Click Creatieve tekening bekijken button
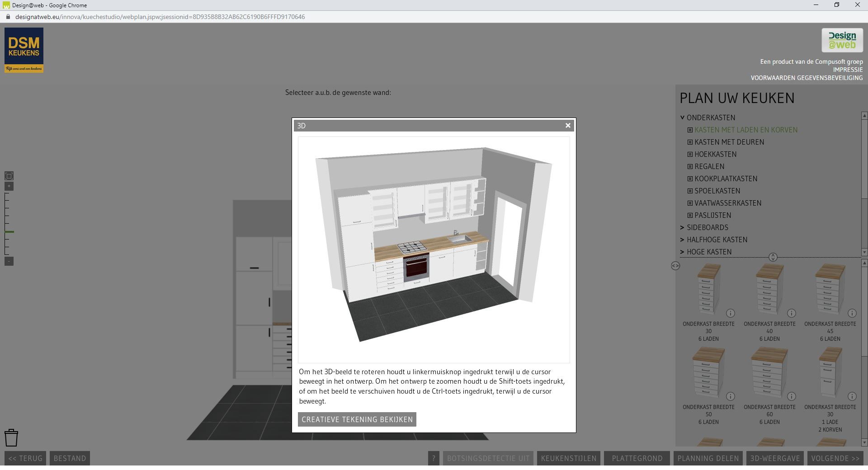Viewport: 868px width, 470px height. pyautogui.click(x=357, y=419)
